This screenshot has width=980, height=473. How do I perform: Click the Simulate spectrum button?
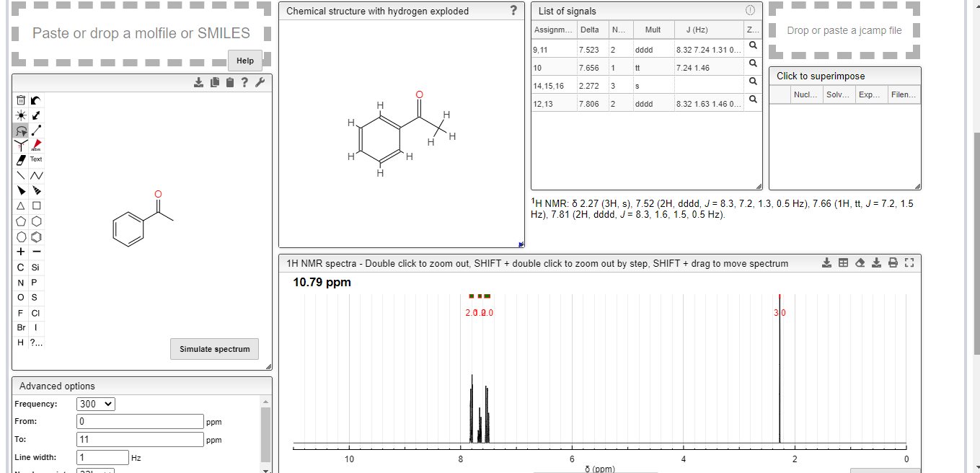tap(214, 349)
